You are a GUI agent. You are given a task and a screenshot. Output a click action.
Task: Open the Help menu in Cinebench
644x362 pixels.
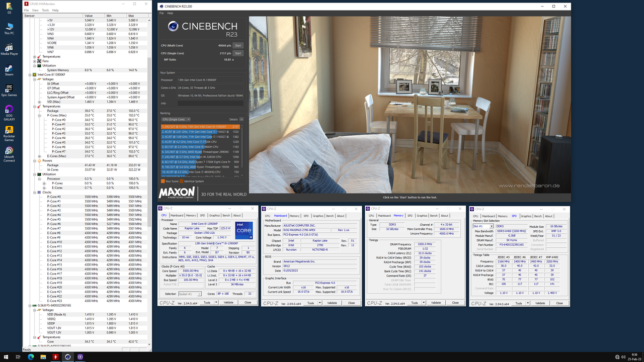[170, 13]
